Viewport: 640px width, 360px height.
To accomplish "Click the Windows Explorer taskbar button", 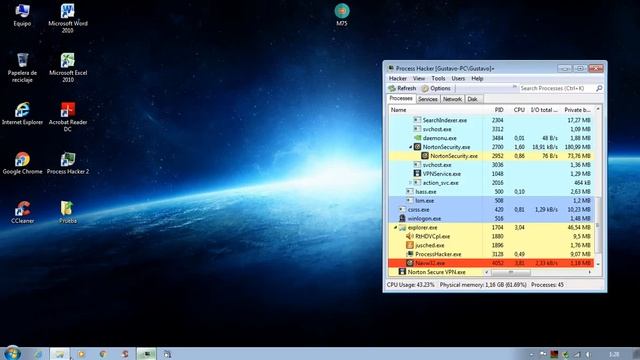I will coord(60,354).
